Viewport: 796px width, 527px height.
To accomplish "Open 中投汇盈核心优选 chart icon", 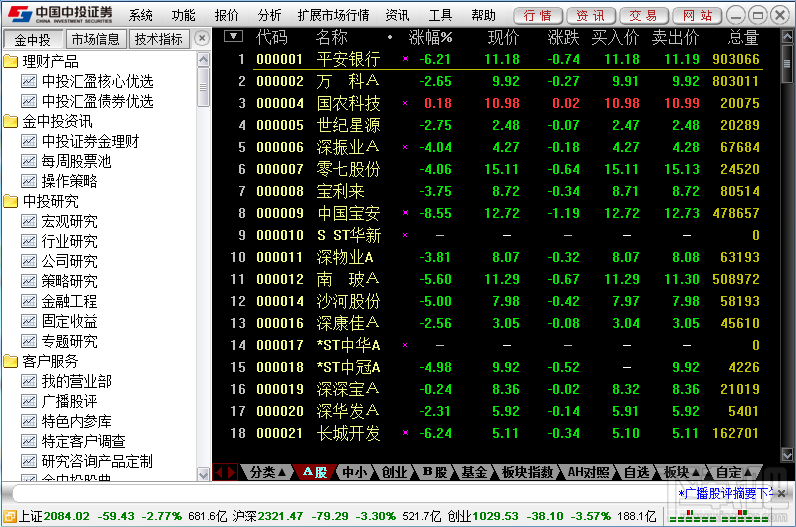I will pos(29,81).
